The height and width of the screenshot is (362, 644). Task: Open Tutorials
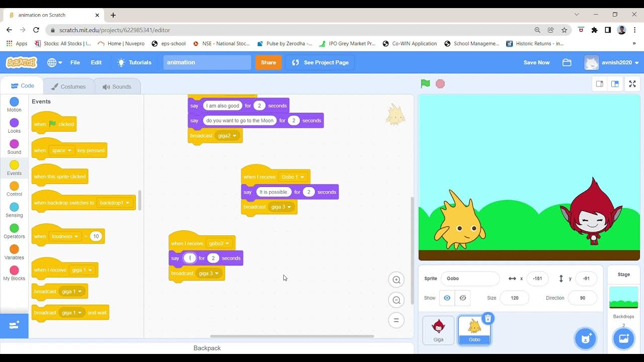tap(134, 62)
